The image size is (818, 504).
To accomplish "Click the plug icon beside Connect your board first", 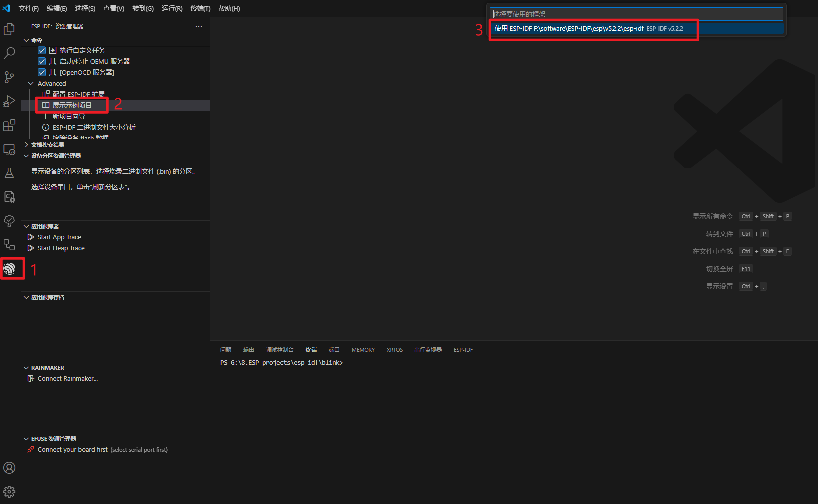I will 31,450.
